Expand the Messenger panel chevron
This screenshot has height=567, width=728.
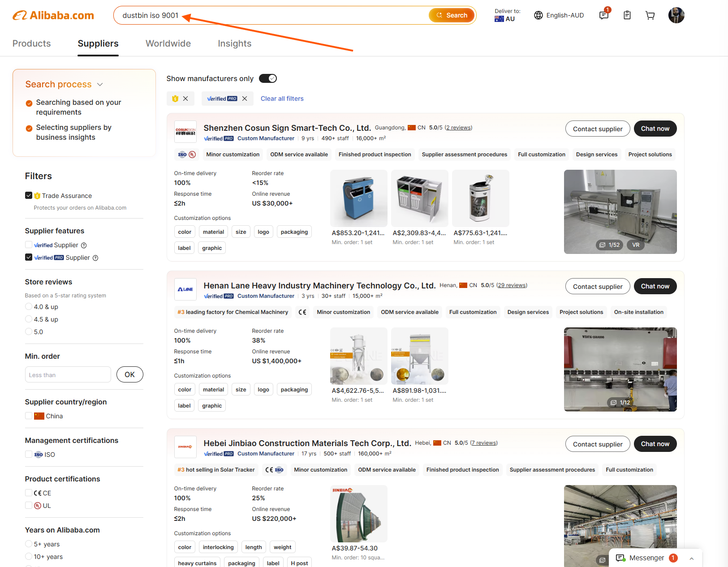click(x=692, y=558)
